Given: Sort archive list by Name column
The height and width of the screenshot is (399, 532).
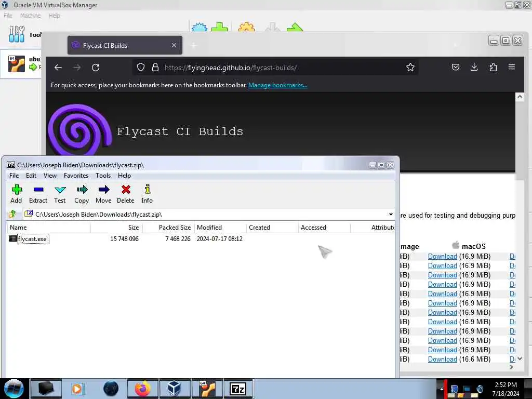Looking at the screenshot, I should [48, 228].
